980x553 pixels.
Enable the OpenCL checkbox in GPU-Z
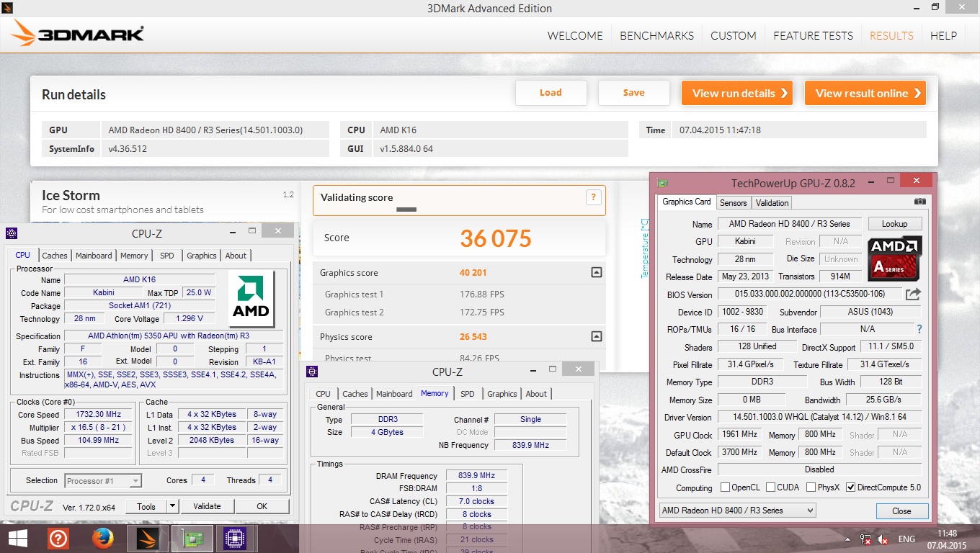point(726,487)
